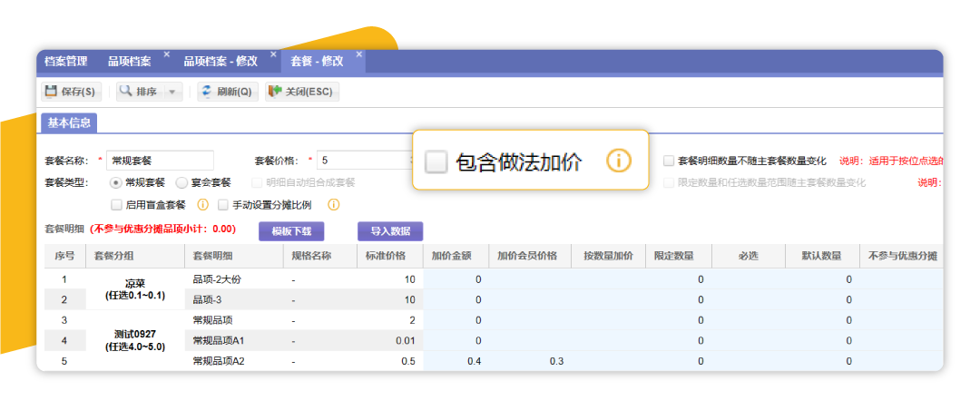980x420 pixels.
Task: Close the 套餐 - 修改 tab with its X
Action: click(x=358, y=54)
